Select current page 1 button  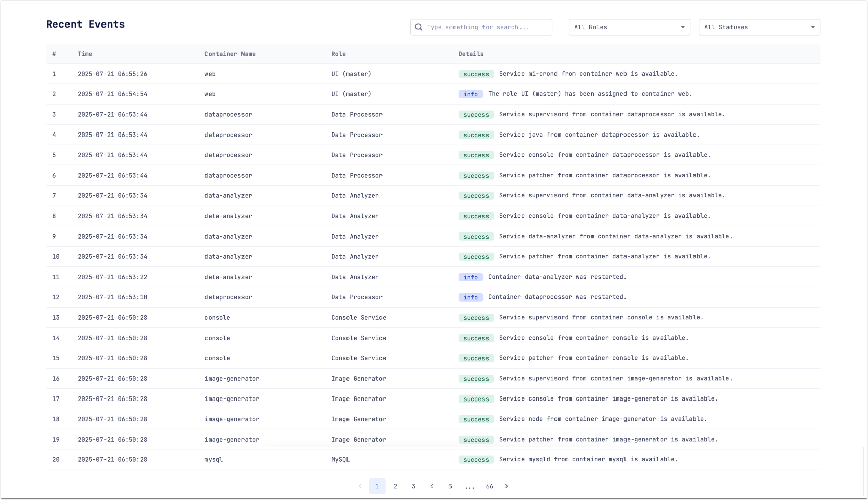click(377, 486)
